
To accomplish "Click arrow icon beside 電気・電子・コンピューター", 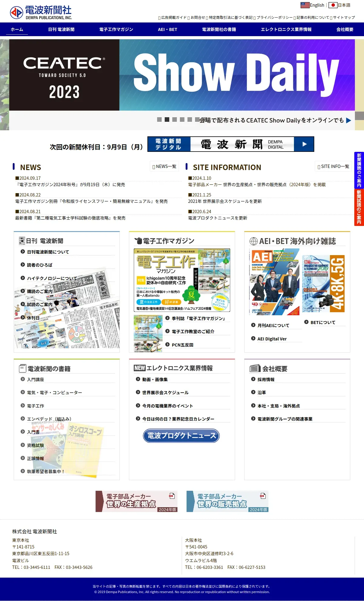I will click(x=23, y=392).
